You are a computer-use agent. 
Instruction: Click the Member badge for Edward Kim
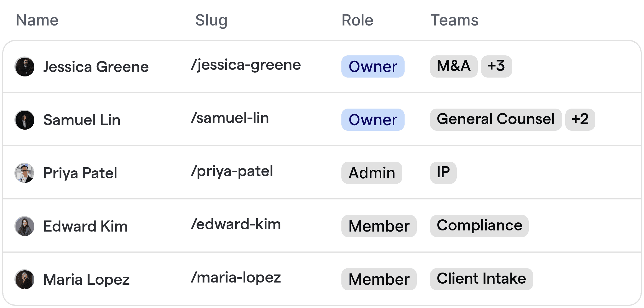coord(379,226)
